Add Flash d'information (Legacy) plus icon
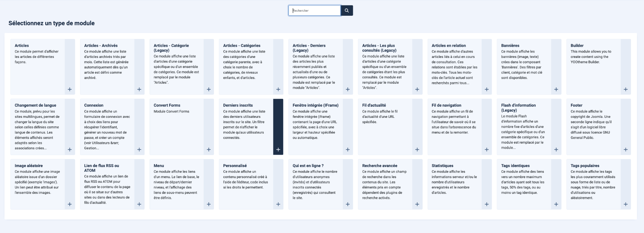The height and width of the screenshot is (233, 644). tap(556, 150)
